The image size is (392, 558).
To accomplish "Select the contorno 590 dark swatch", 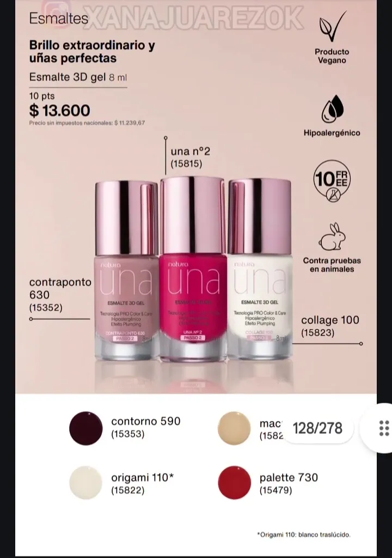I will [x=85, y=428].
